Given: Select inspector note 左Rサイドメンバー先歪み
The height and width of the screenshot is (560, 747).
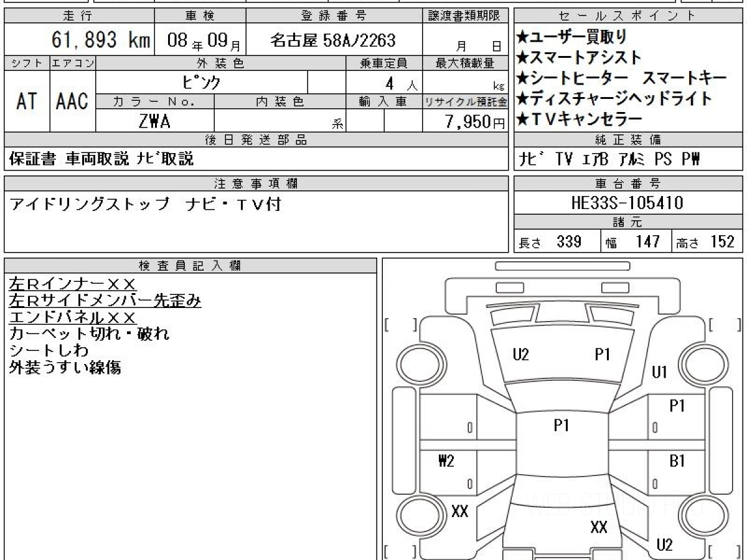Looking at the screenshot, I should (x=105, y=301).
